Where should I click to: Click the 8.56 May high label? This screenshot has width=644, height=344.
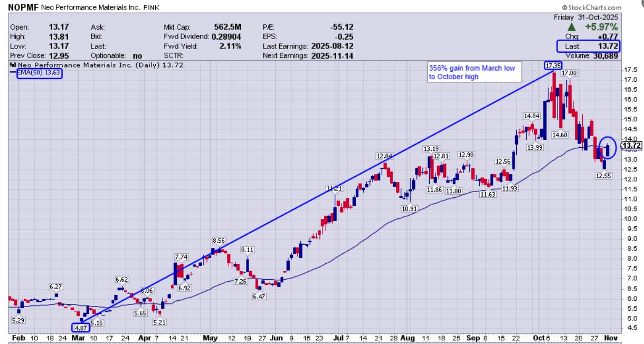[x=219, y=241]
